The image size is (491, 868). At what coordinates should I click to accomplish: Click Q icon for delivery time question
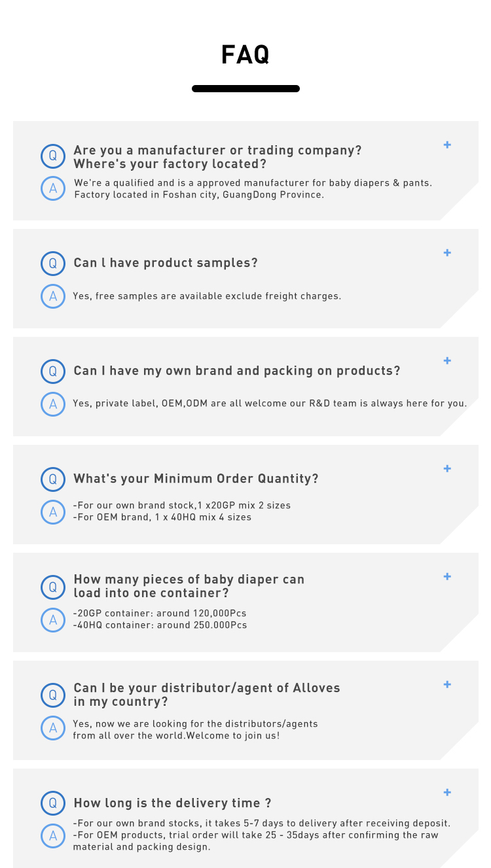point(53,803)
